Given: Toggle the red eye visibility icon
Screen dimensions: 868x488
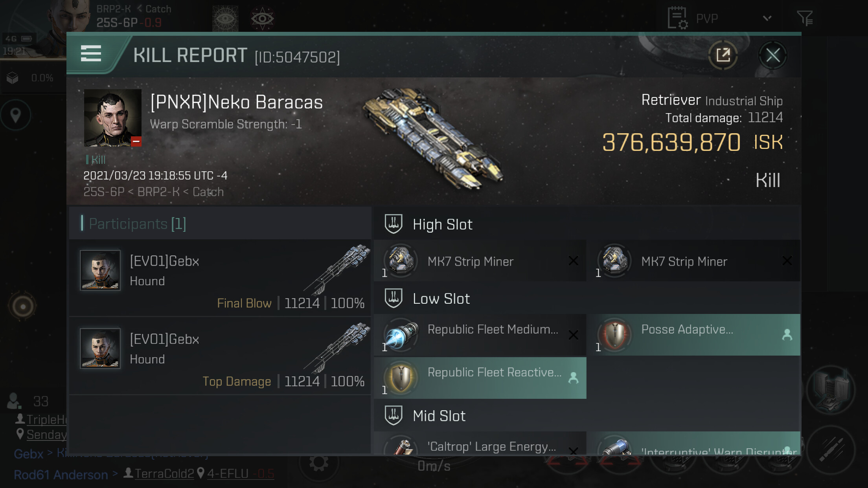Looking at the screenshot, I should point(262,18).
